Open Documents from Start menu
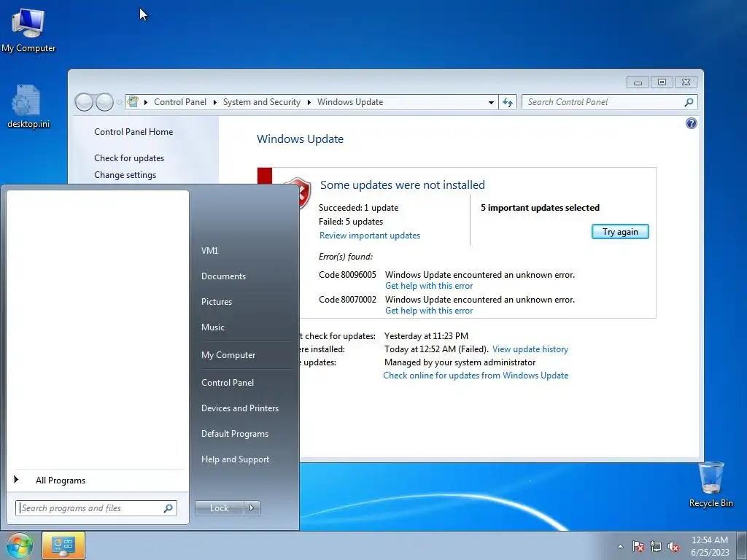Viewport: 747px width, 560px height. 223,276
